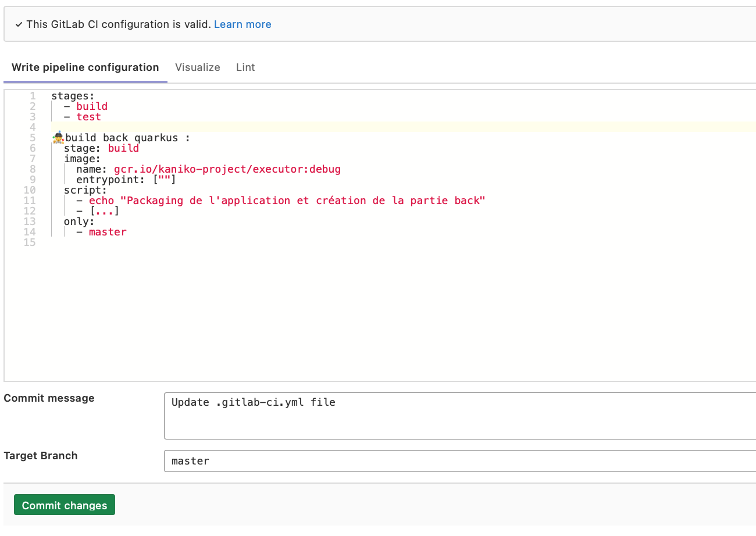Open the Lint tab
Image resolution: width=756 pixels, height=536 pixels.
245,67
